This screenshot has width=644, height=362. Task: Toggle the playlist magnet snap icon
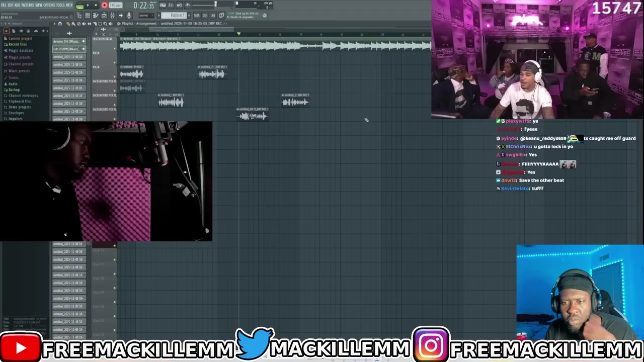pos(60,24)
